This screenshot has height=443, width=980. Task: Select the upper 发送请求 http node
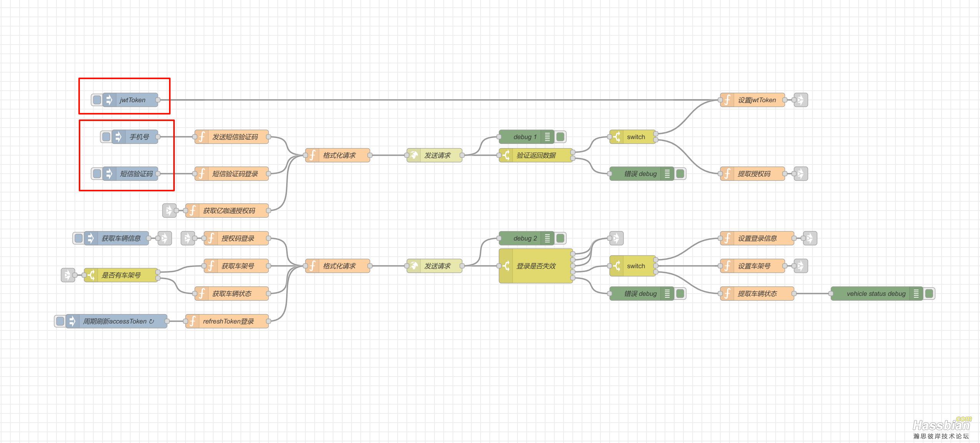point(434,155)
